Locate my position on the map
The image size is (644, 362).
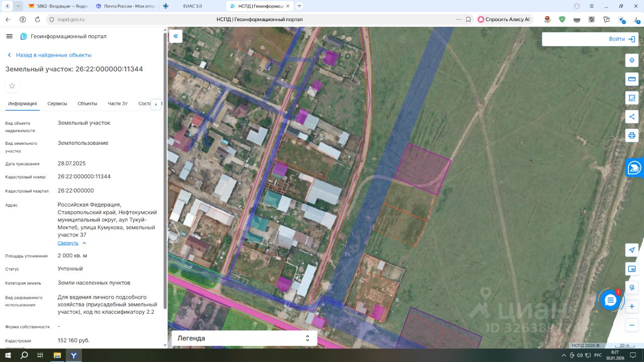point(632,250)
